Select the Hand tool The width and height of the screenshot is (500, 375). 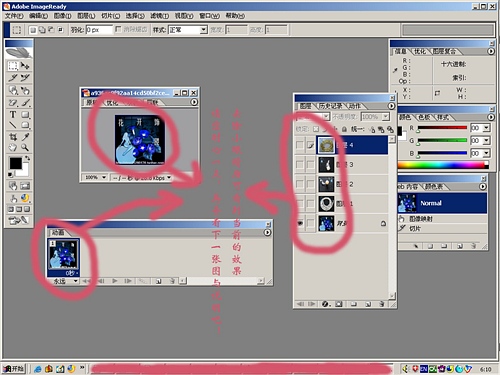[x=13, y=147]
